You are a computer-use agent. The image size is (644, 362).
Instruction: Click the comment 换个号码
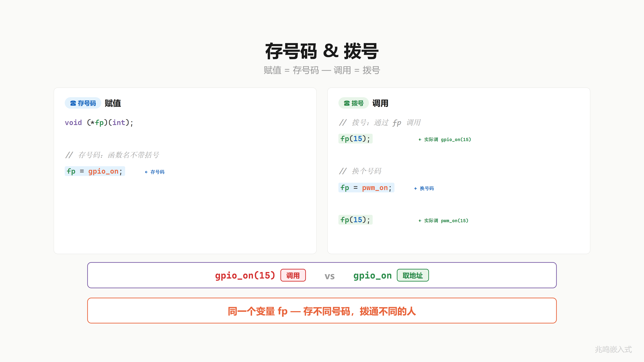click(x=360, y=171)
